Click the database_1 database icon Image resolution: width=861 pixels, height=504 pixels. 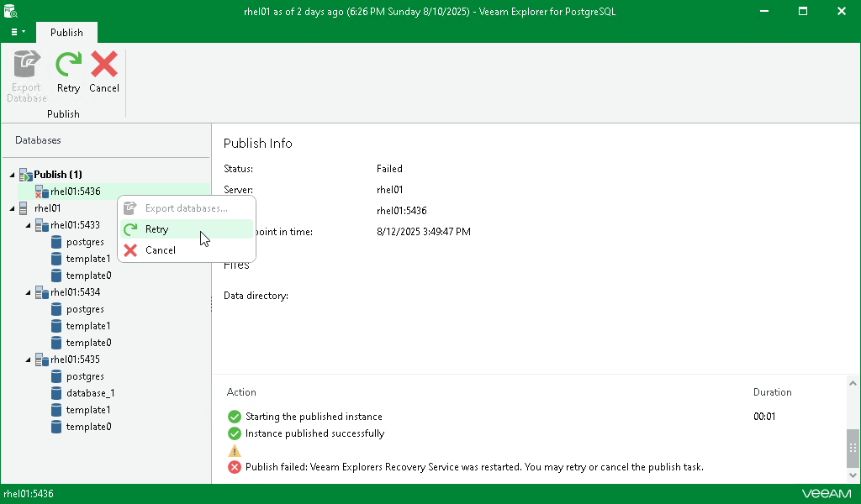(x=56, y=393)
